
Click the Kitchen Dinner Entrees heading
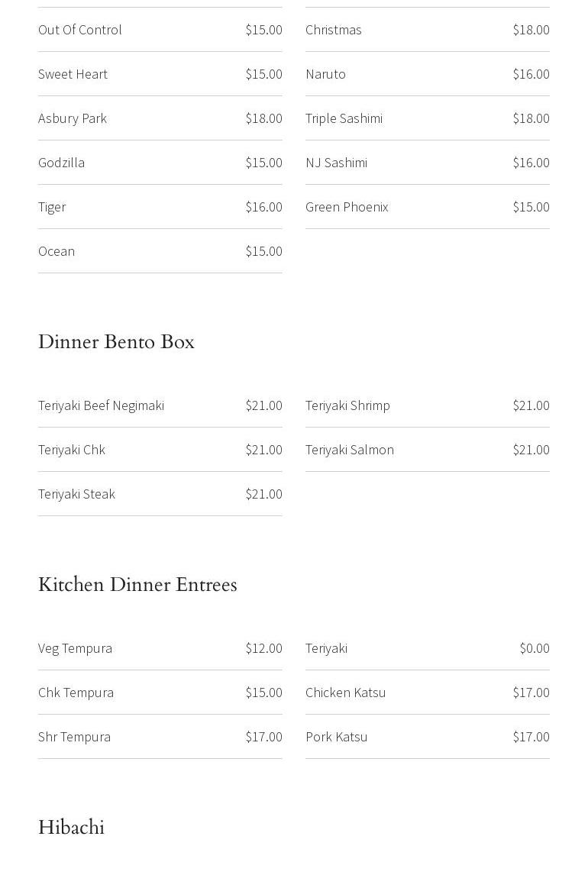coord(137,585)
